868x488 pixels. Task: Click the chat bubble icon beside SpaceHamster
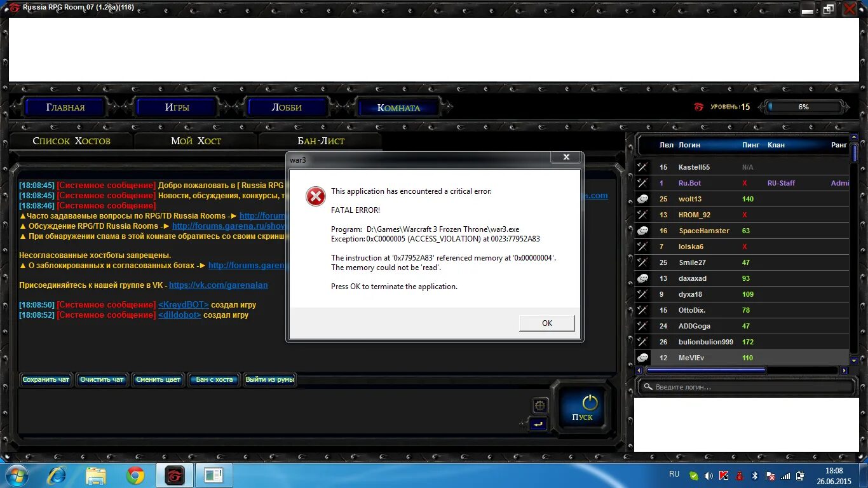click(x=642, y=231)
